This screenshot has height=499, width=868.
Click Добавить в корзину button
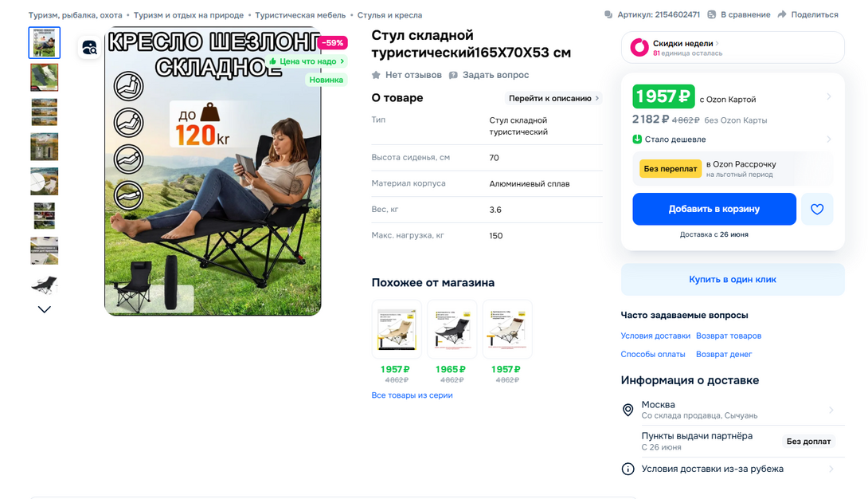click(714, 209)
